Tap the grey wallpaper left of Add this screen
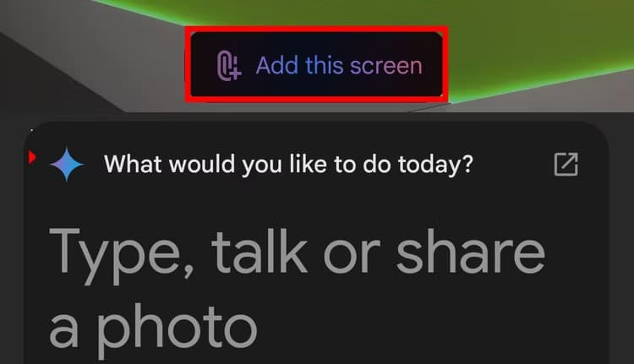Screen dimensions: 634x364 [121, 61]
